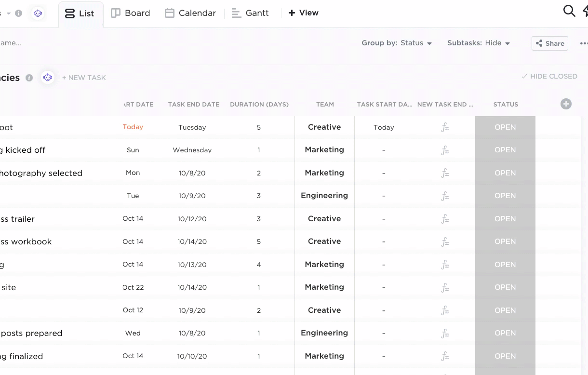The width and height of the screenshot is (588, 375).
Task: Open the three-dots more options menu
Action: click(x=583, y=43)
